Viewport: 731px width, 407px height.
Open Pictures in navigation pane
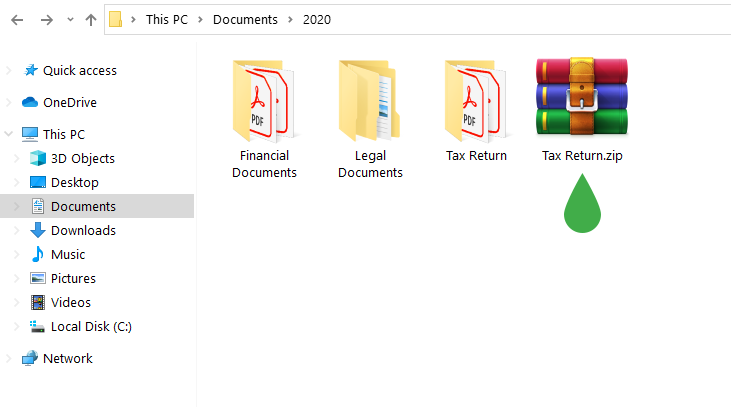click(x=73, y=278)
